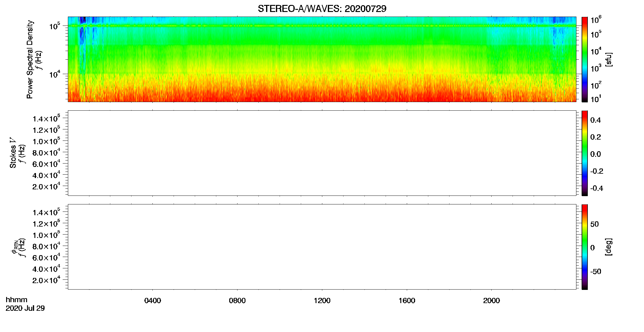Click 1.0×10^5 tick on Stokes V axis

46,141
